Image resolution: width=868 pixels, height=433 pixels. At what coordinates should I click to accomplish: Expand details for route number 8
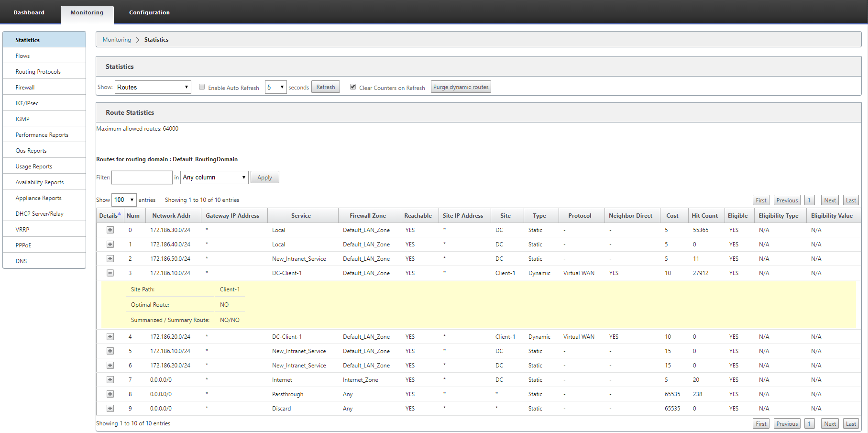tap(110, 394)
